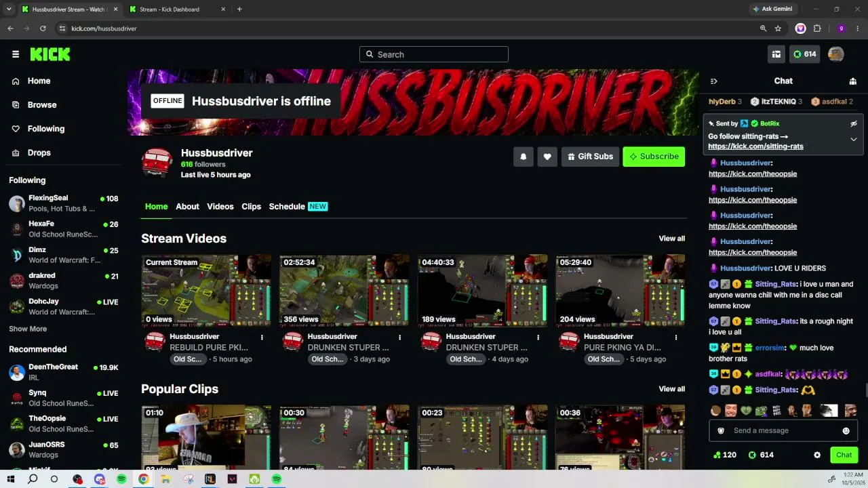The width and height of the screenshot is (868, 488).
Task: Open options menu for the 3 days ago video
Action: [399, 337]
